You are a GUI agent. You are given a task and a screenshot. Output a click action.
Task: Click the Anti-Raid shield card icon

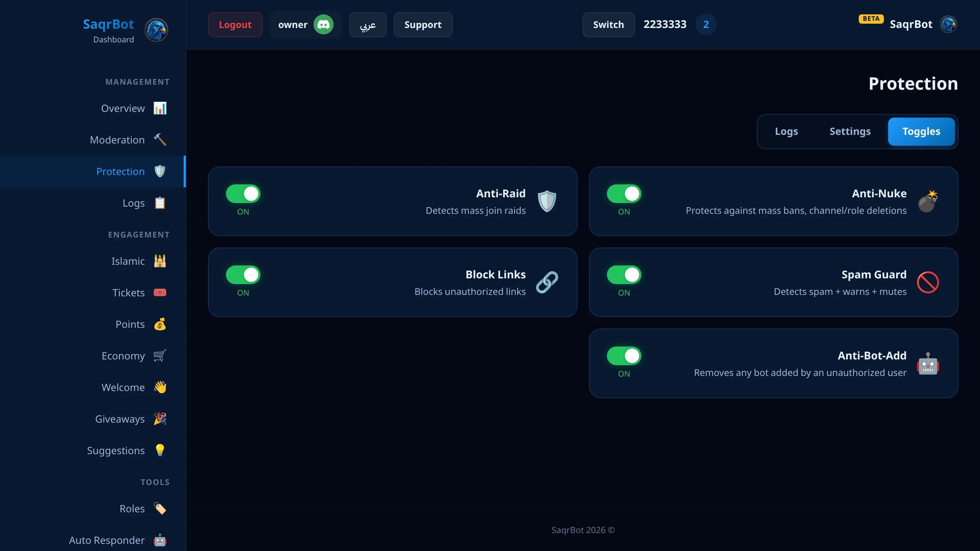click(x=547, y=201)
